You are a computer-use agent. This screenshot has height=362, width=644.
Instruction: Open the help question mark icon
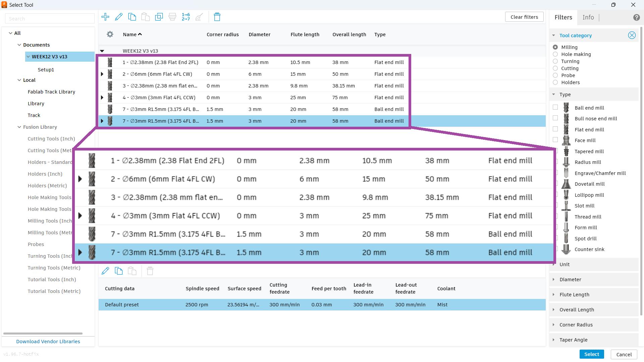636,18
